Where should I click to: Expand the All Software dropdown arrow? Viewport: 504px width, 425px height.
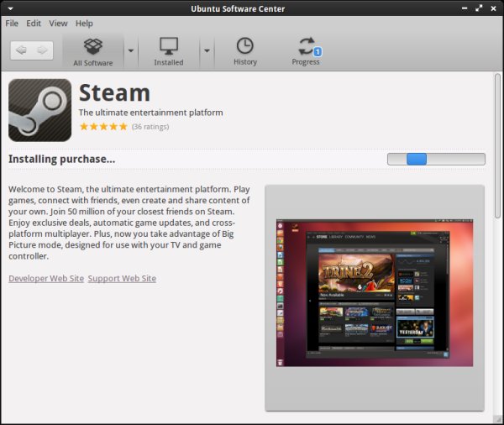131,50
